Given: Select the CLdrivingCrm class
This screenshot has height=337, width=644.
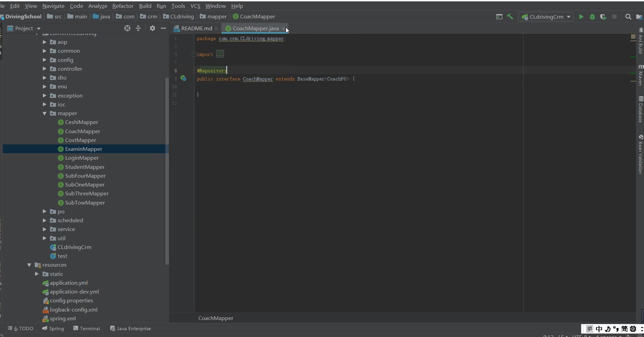Looking at the screenshot, I should 74,247.
